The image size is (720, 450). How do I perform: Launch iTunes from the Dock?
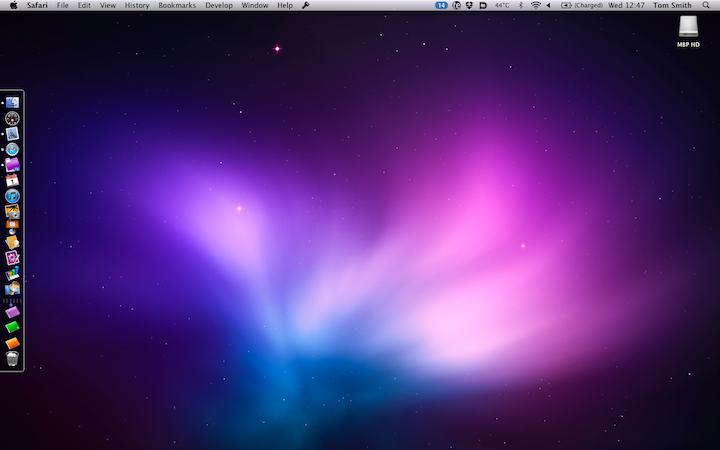[x=12, y=196]
